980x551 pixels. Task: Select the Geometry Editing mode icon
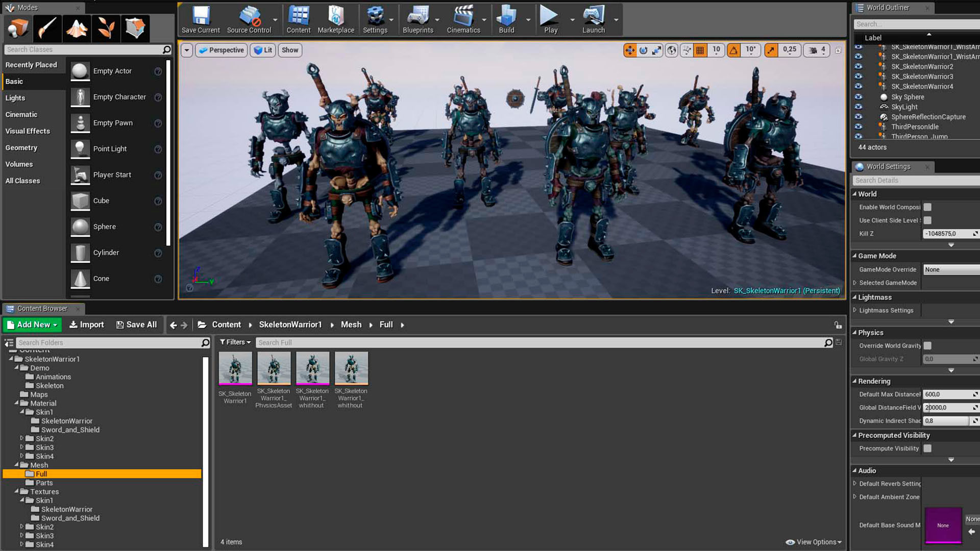pos(135,28)
